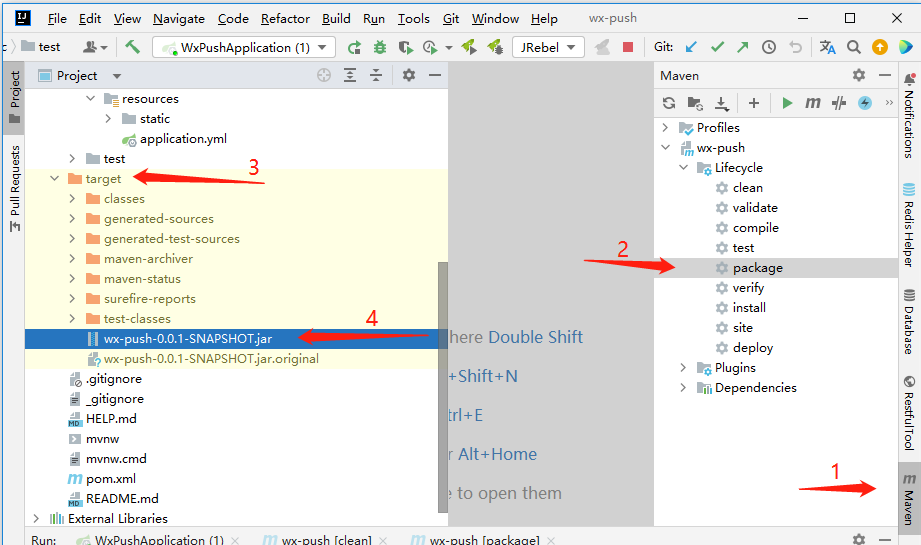This screenshot has height=545, width=921.
Task: Click the Build project hammer icon
Action: [x=132, y=47]
